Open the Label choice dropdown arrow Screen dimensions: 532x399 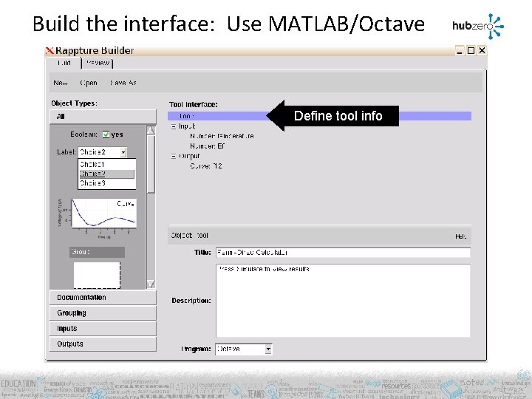(x=123, y=152)
